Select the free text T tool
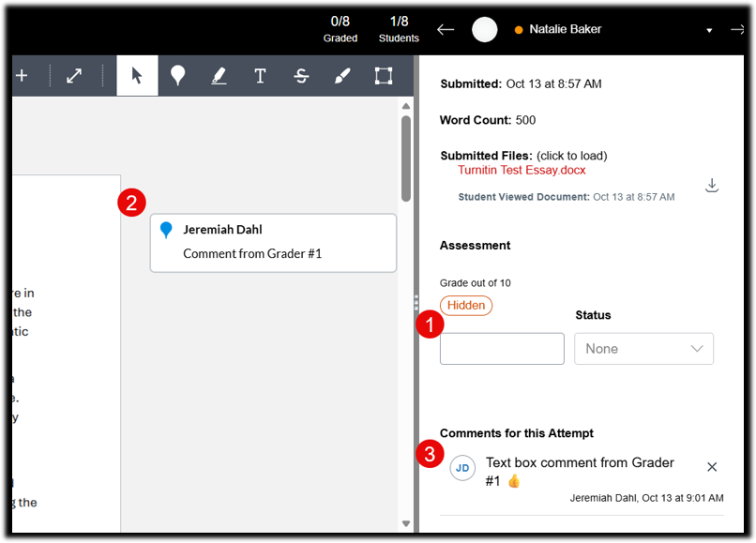Screen dimensions: 756x543 click(x=260, y=76)
